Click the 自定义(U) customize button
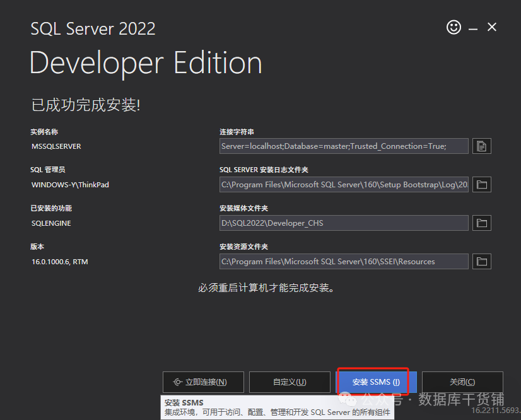Viewport: 521px width, 420px height. (x=290, y=382)
